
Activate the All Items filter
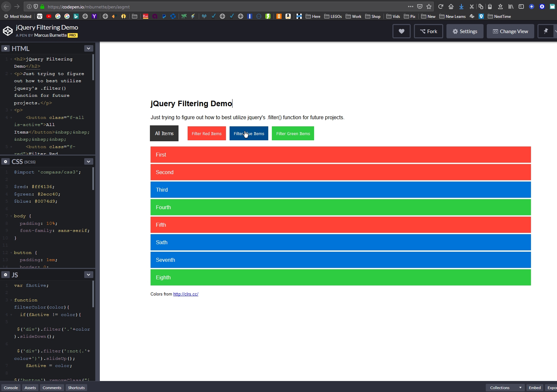(x=164, y=133)
